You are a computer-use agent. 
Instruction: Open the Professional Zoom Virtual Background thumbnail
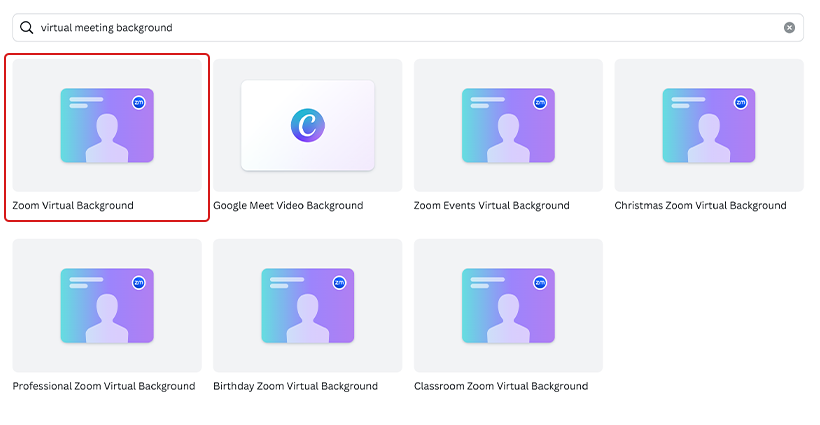coord(107,306)
